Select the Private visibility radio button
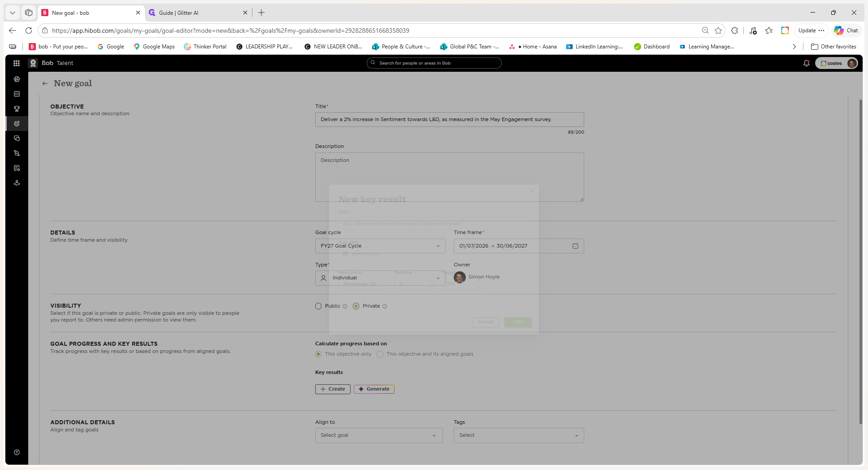Screen dimensions: 868x470 click(x=356, y=306)
